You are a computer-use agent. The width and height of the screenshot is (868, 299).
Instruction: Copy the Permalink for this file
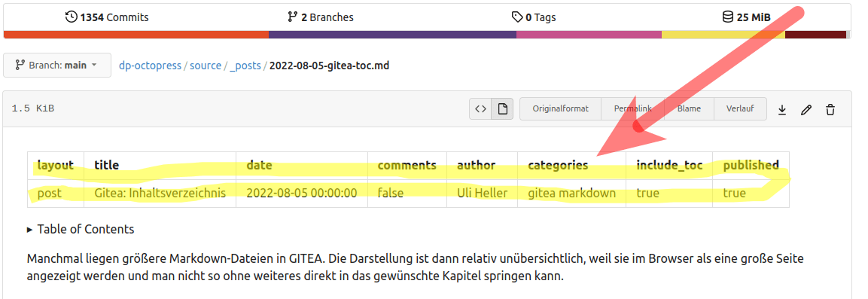coord(632,109)
